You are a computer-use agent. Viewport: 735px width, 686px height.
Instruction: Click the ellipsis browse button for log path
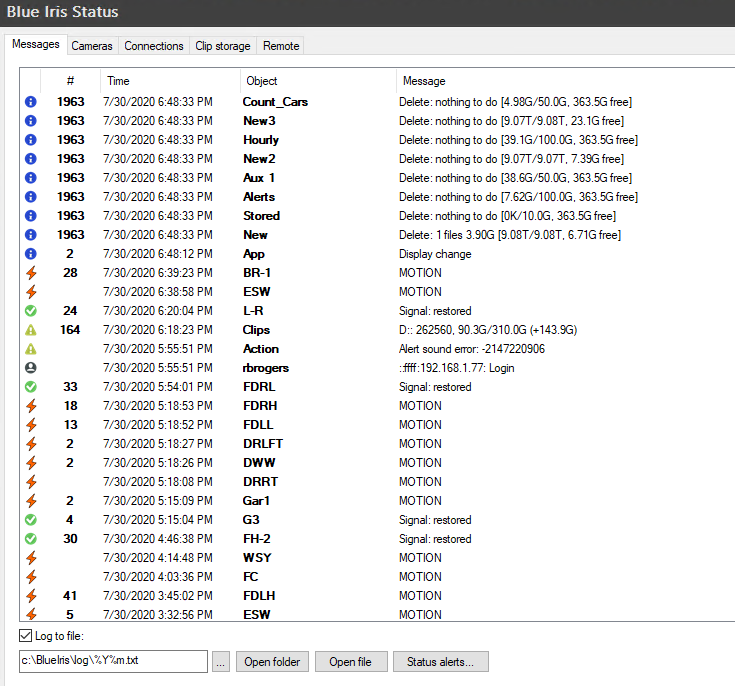221,662
